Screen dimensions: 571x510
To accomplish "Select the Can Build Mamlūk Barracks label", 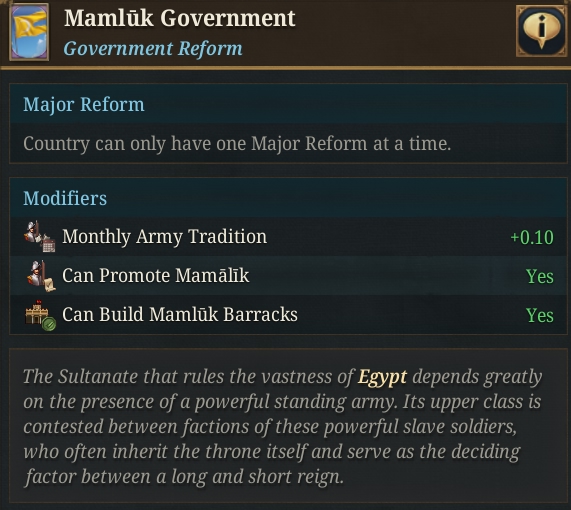I will [x=180, y=314].
